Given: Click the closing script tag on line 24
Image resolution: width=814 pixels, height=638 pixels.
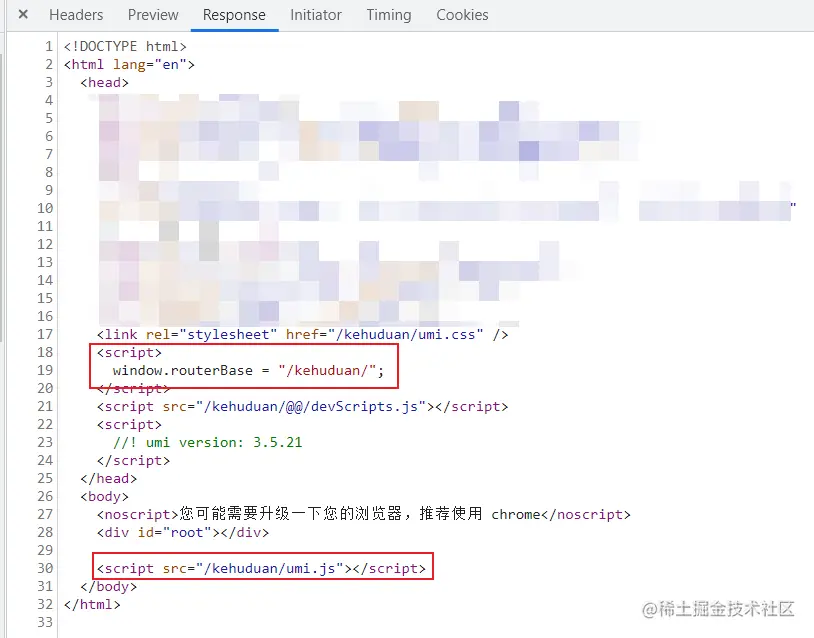Looking at the screenshot, I should (x=133, y=460).
